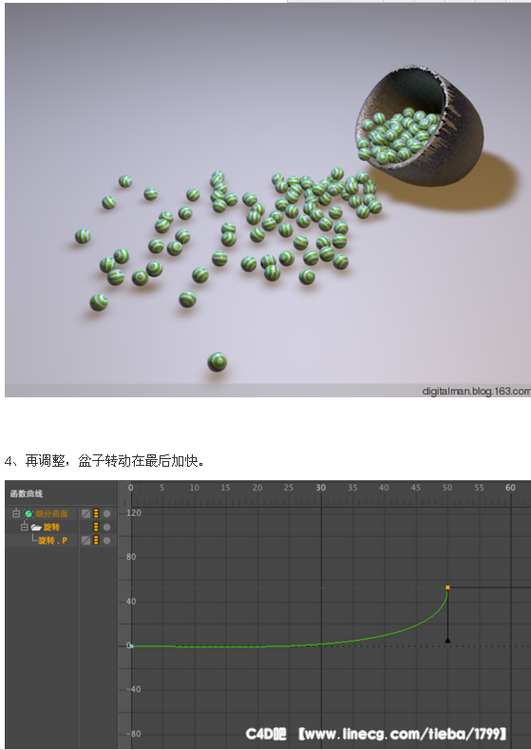Click frame 30 on the timeline ruler
Viewport: 531px width, 750px height.
[x=321, y=487]
